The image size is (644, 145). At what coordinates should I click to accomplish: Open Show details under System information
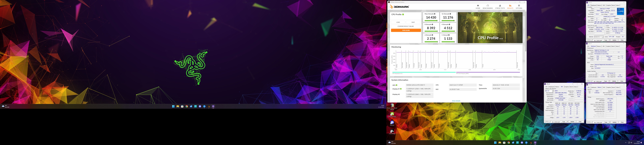456,101
